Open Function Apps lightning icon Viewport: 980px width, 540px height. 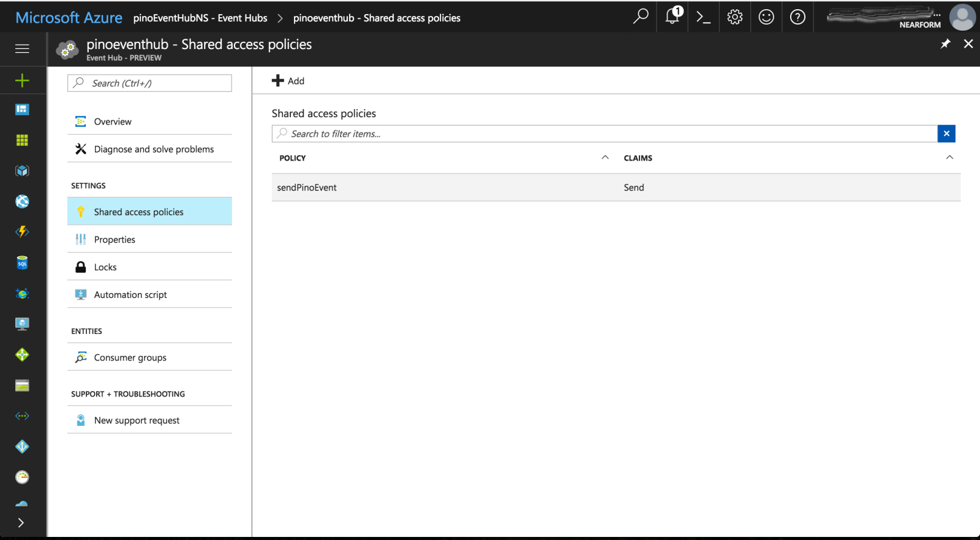pos(22,232)
